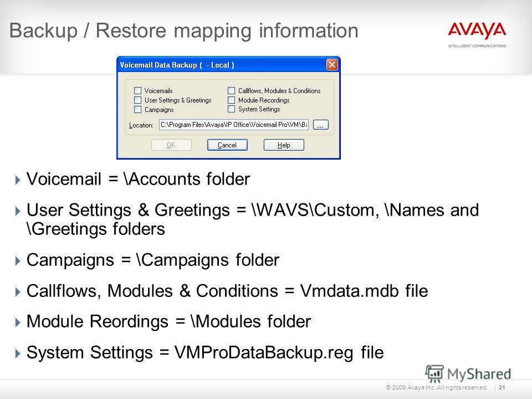Select the bullet text "Campaigns = \Campaigns folder"
532x399 pixels.
click(153, 260)
